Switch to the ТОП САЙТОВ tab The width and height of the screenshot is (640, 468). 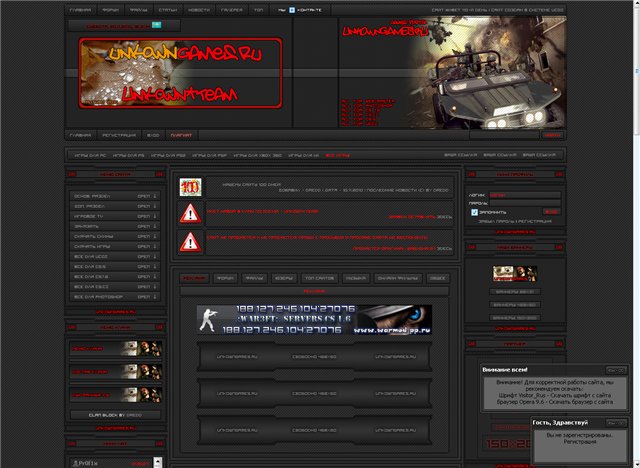[320, 278]
